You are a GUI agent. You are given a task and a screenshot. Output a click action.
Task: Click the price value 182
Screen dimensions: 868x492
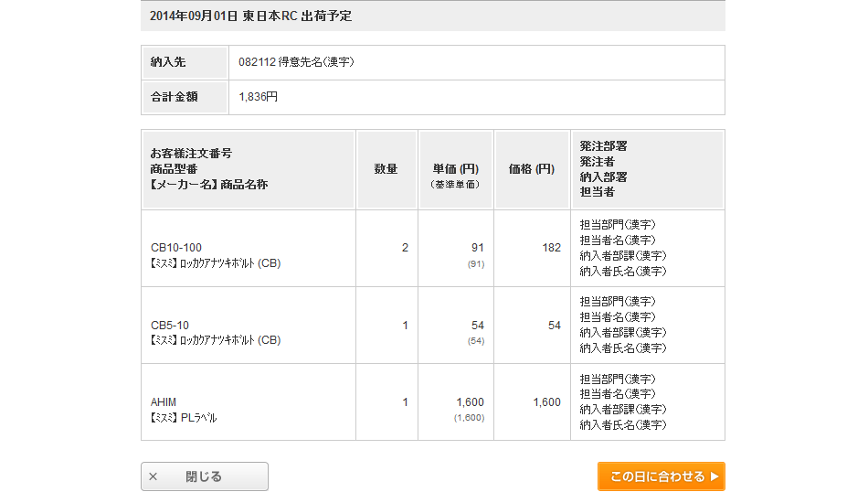click(x=551, y=248)
